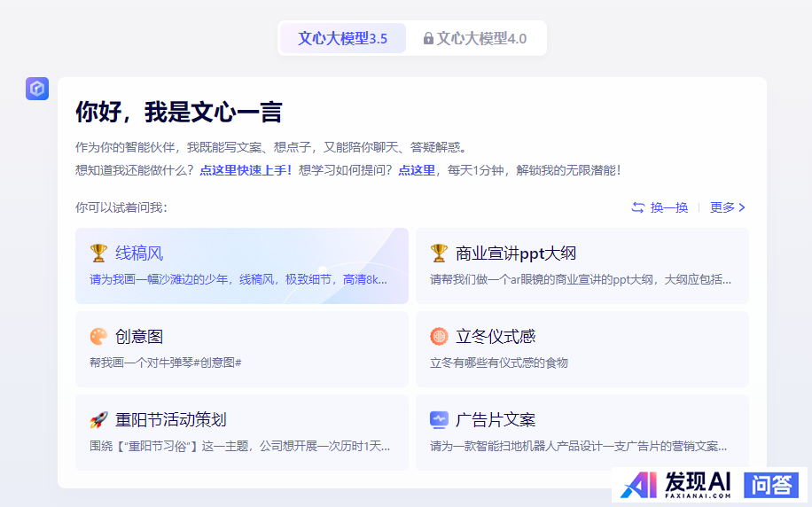Image resolution: width=812 pixels, height=507 pixels.
Task: Click the orange icon beside 立冬仪式感
Action: [439, 337]
